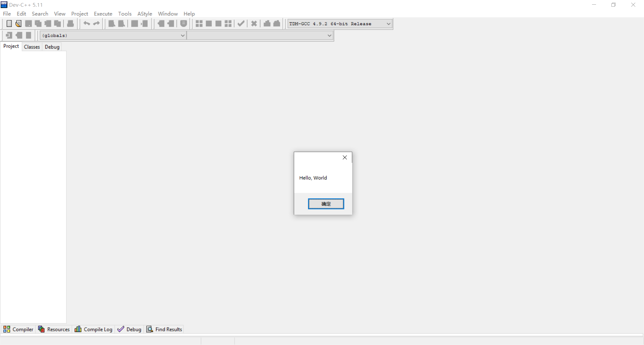Open the Execute menu
This screenshot has height=345, width=644.
pos(103,14)
